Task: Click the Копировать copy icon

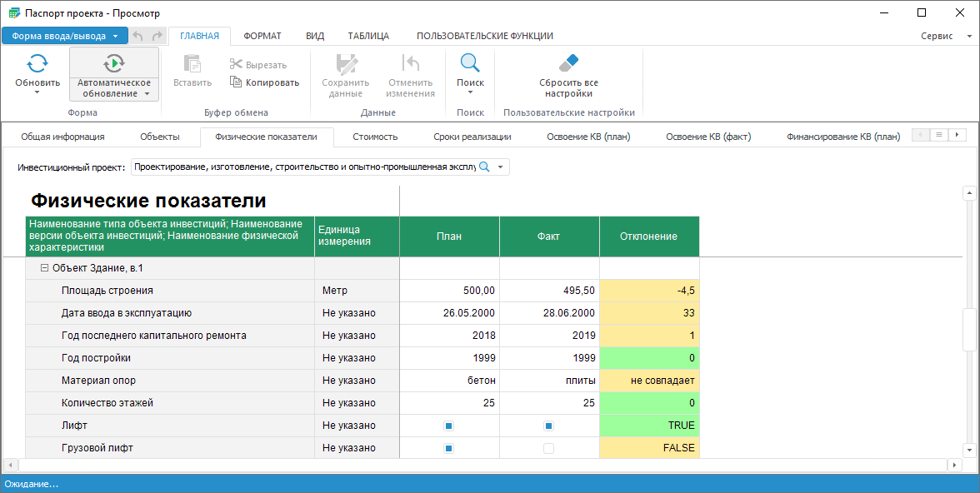Action: pos(236,82)
